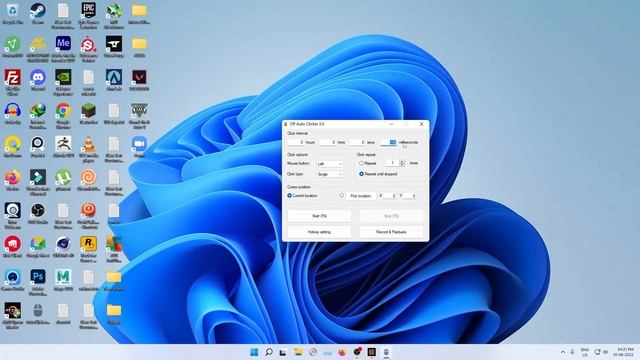Launch Rockstar Games Launcher desktop icon
Screen dimensions: 640x360
(x=89, y=249)
